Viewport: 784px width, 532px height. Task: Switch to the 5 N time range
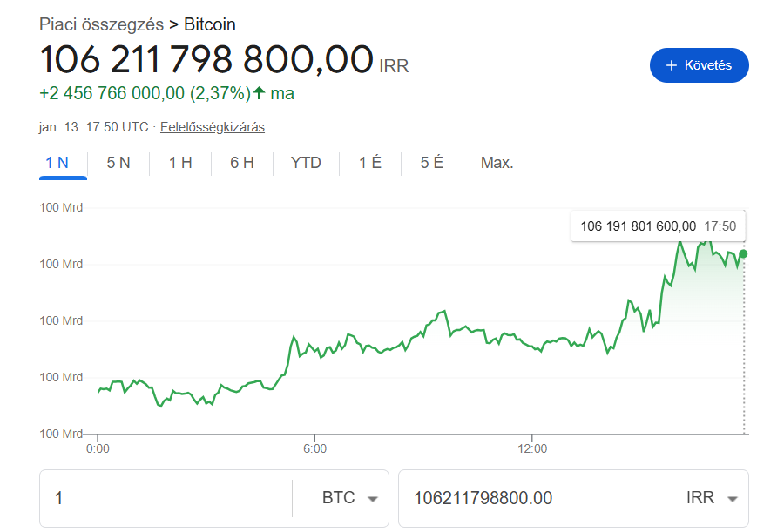118,163
